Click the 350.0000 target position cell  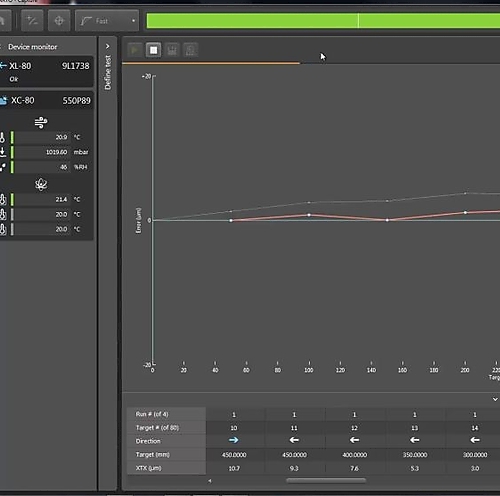click(x=415, y=455)
